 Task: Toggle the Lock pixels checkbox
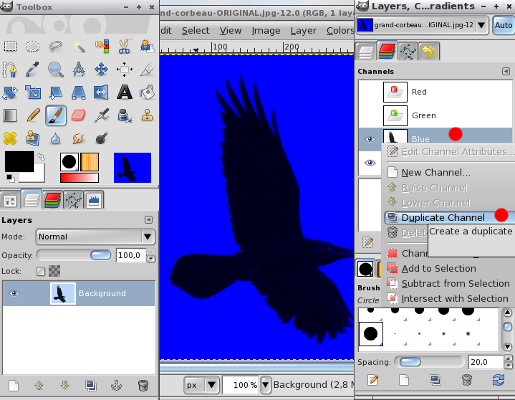tap(41, 271)
